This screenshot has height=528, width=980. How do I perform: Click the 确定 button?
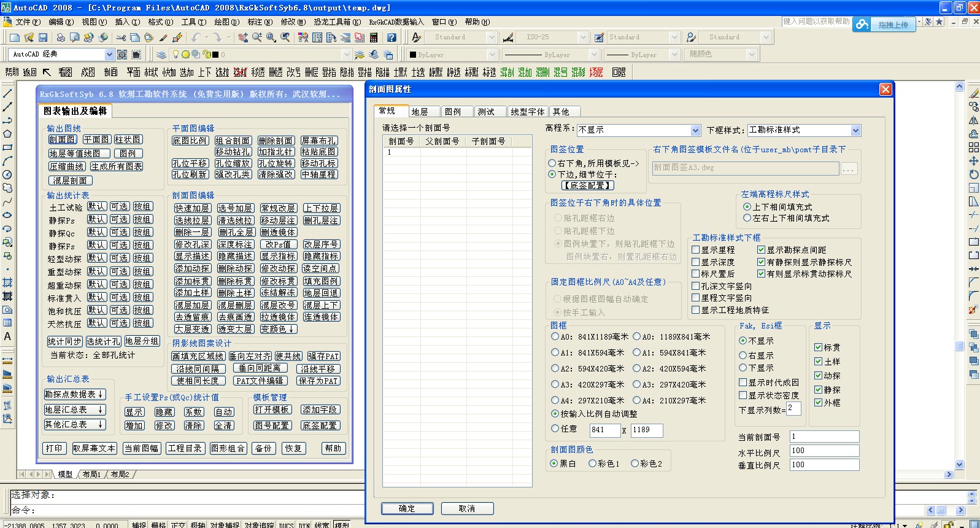tap(407, 508)
